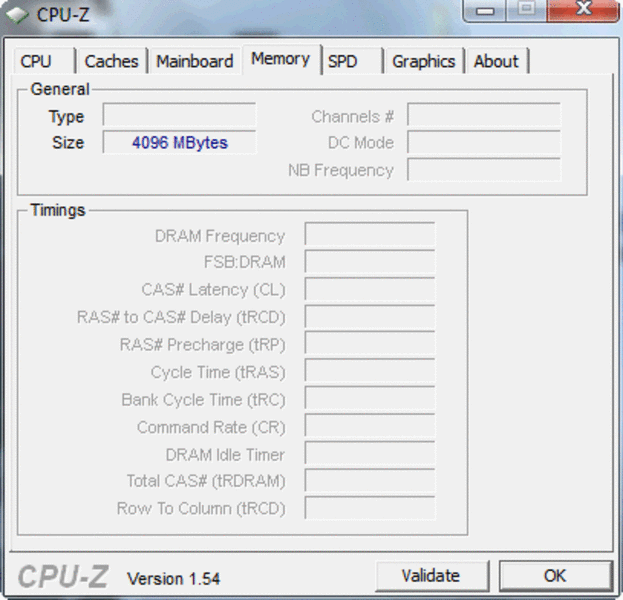Open the Graphics tab
The image size is (623, 600).
pos(424,61)
